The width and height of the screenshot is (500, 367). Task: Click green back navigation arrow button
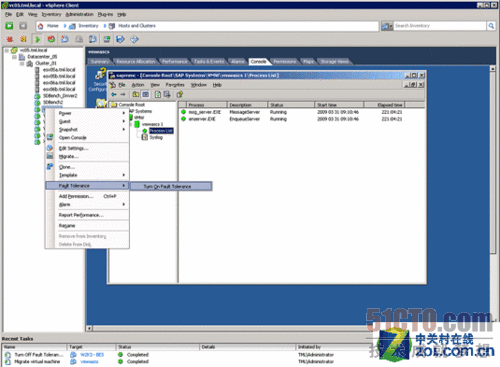(x=9, y=26)
